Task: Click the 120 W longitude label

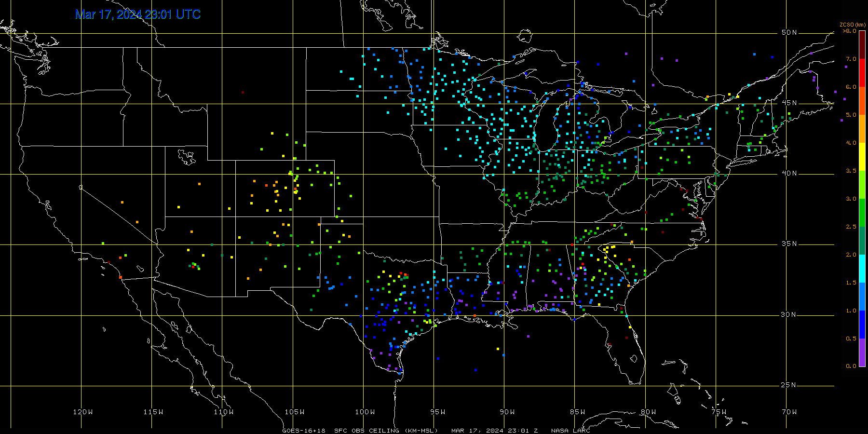Action: pos(83,412)
